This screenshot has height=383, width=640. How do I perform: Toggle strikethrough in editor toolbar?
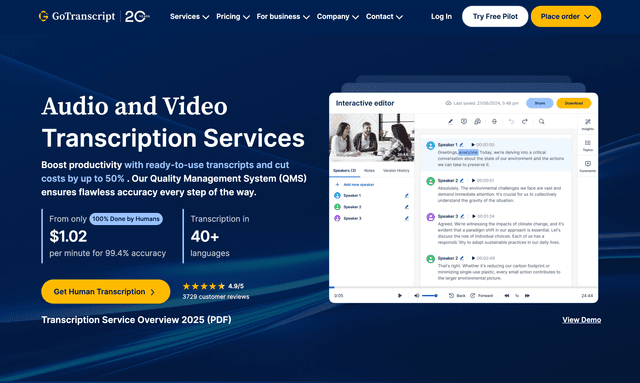pos(494,121)
